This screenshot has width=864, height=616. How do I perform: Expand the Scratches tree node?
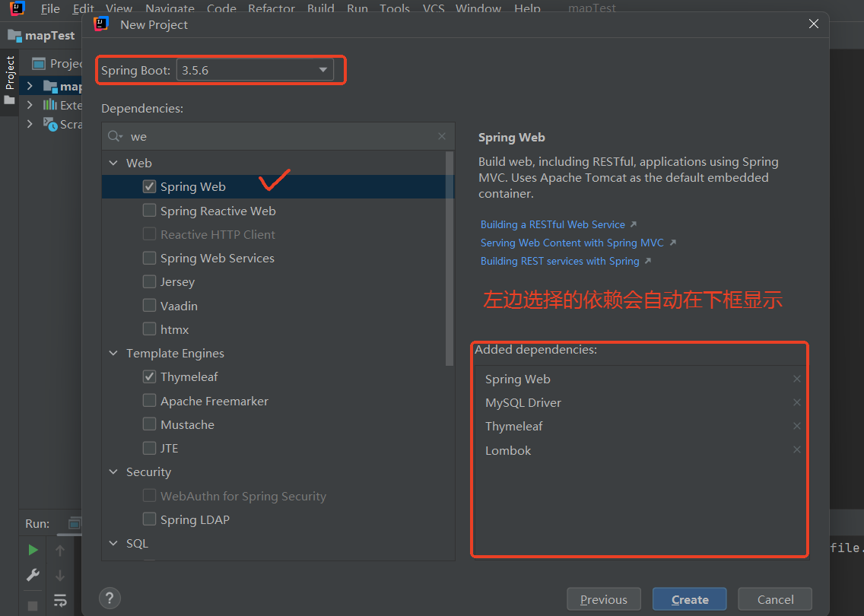pos(30,124)
